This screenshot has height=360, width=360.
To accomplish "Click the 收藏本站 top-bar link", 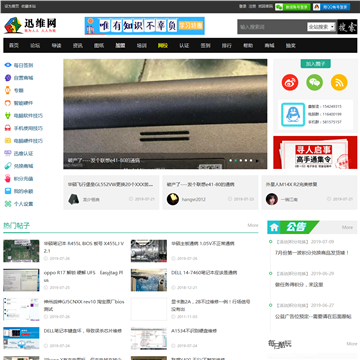I will [x=28, y=6].
